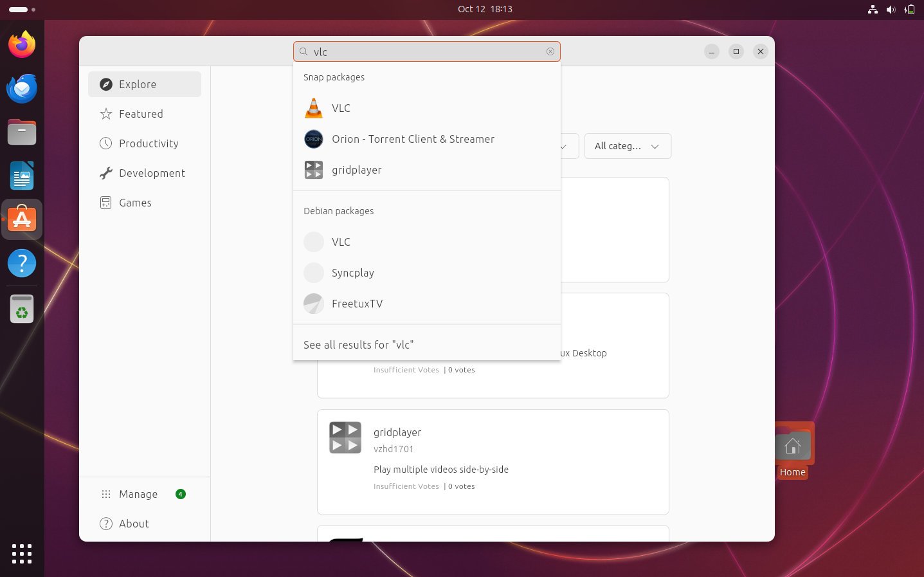Click the Manage grid icon
The width and height of the screenshot is (924, 577).
pos(106,494)
